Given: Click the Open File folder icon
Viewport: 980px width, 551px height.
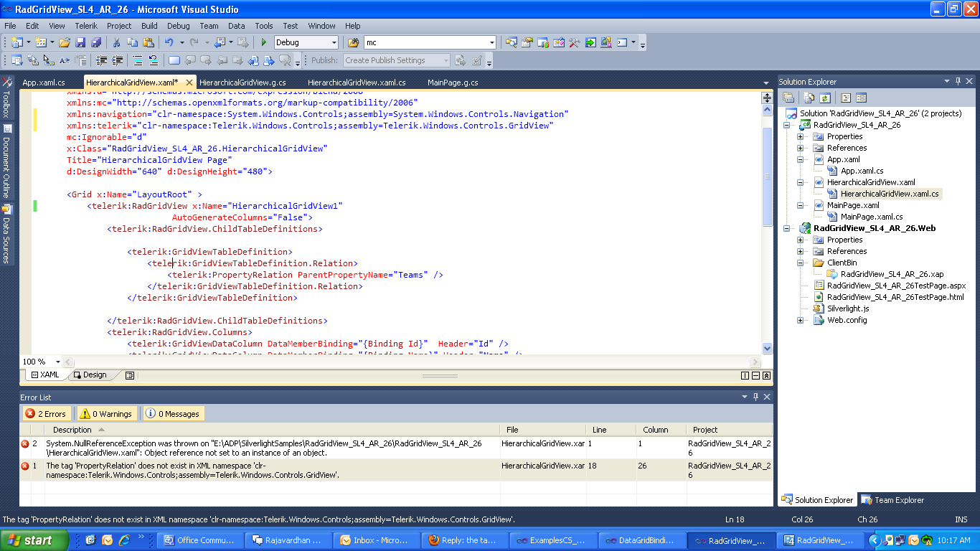Looking at the screenshot, I should tap(65, 43).
